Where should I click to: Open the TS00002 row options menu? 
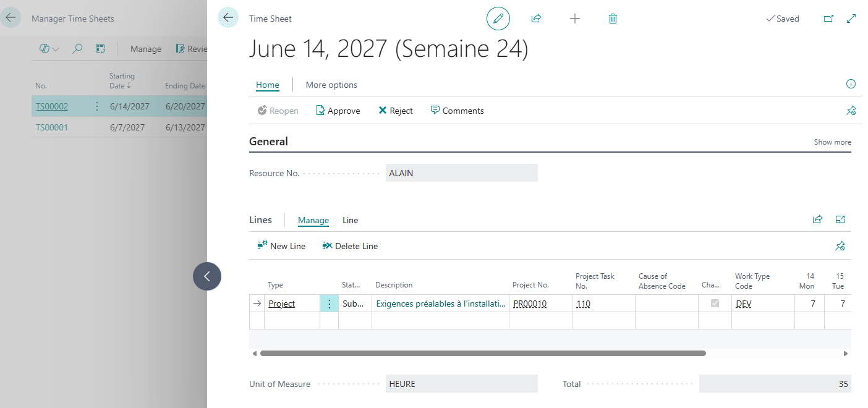pos(96,106)
